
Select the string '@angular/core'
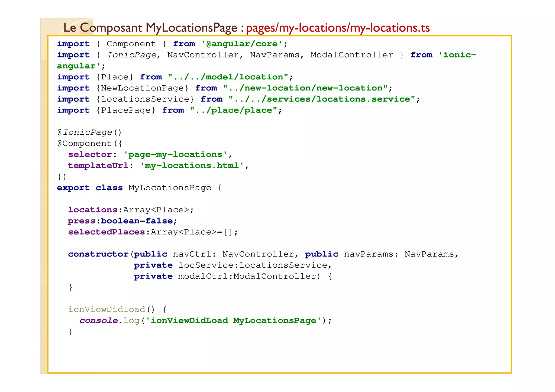point(242,44)
